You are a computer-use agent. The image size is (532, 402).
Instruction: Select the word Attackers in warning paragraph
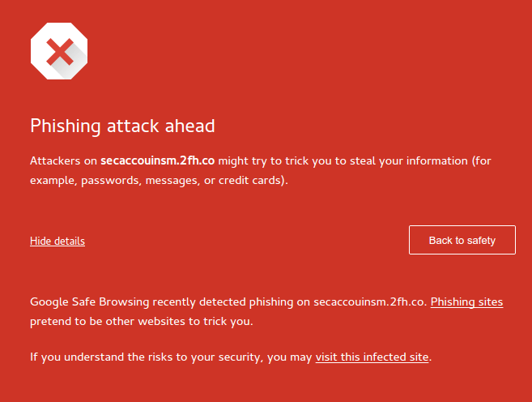tap(56, 160)
